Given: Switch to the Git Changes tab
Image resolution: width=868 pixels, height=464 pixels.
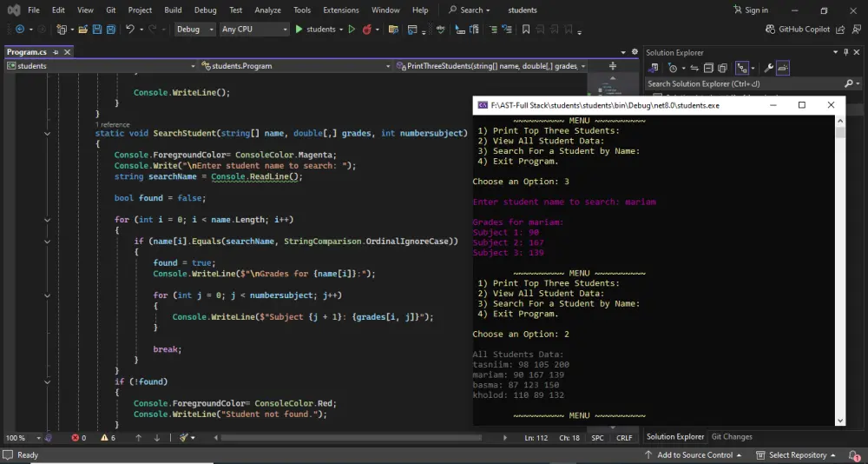Looking at the screenshot, I should pyautogui.click(x=732, y=437).
